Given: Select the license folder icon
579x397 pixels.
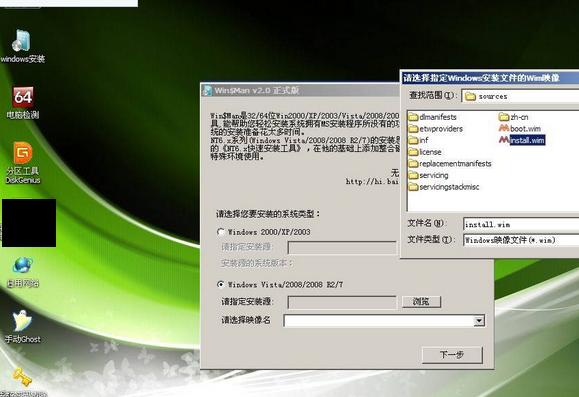Looking at the screenshot, I should tap(413, 152).
